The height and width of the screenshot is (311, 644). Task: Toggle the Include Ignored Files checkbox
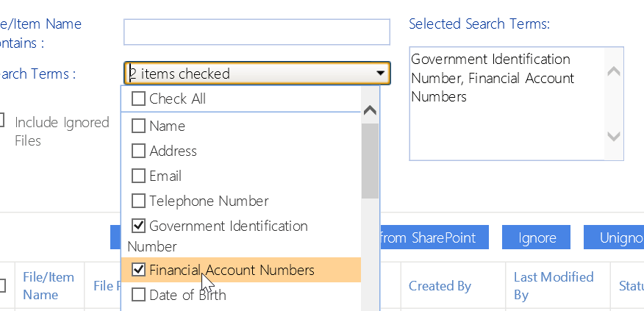2,121
